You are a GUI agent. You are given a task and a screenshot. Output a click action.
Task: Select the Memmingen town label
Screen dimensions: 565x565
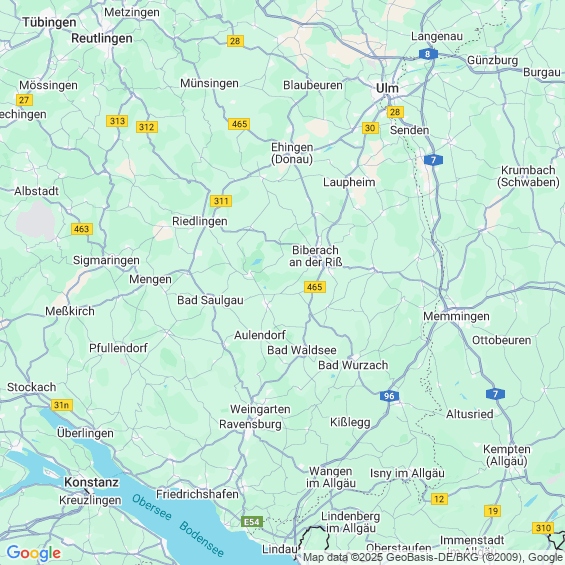point(456,316)
